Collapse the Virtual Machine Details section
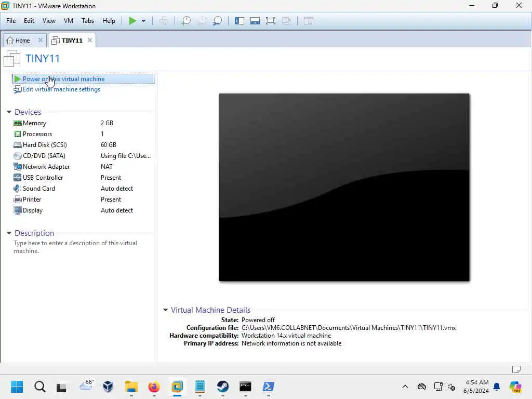532x399 pixels. pyautogui.click(x=166, y=310)
